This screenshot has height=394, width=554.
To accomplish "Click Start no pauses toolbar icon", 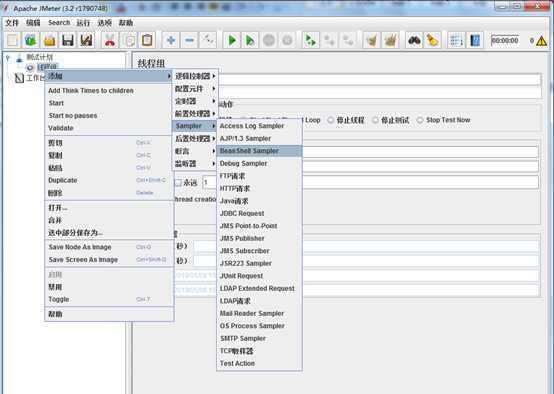I will click(250, 40).
